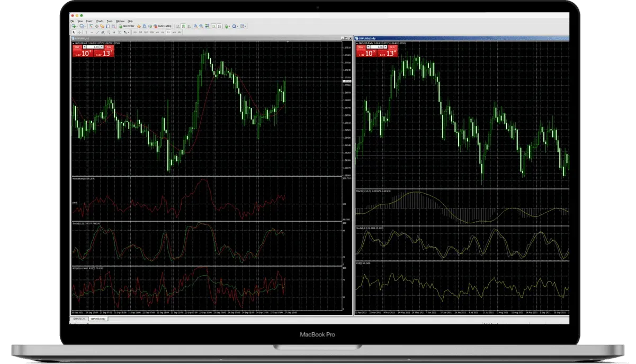
Task: Open the Templates dropdown
Action: click(x=245, y=26)
